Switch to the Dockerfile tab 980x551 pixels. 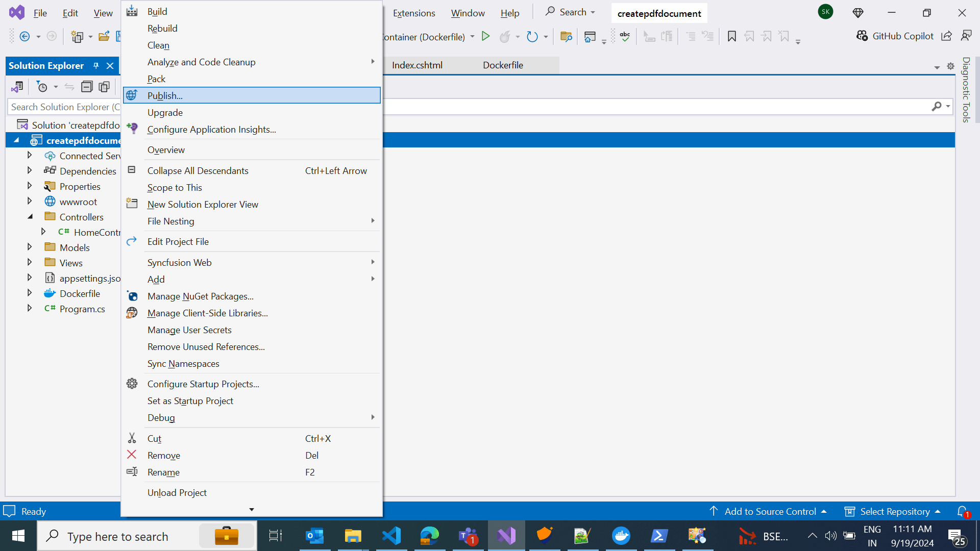[x=503, y=65]
